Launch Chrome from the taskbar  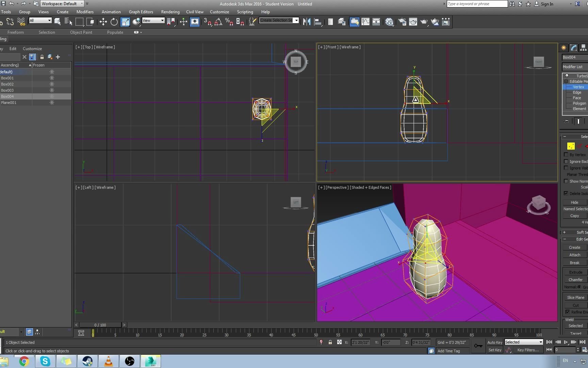pyautogui.click(x=24, y=361)
